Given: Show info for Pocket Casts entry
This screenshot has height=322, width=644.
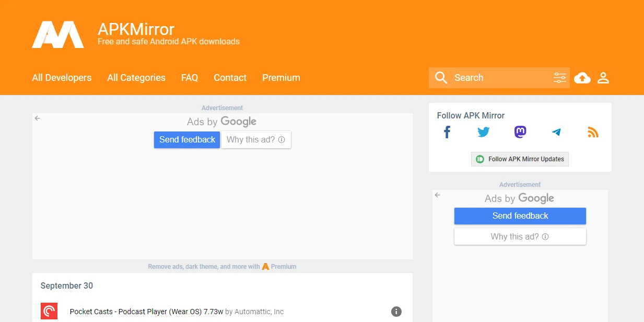Looking at the screenshot, I should [x=396, y=312].
